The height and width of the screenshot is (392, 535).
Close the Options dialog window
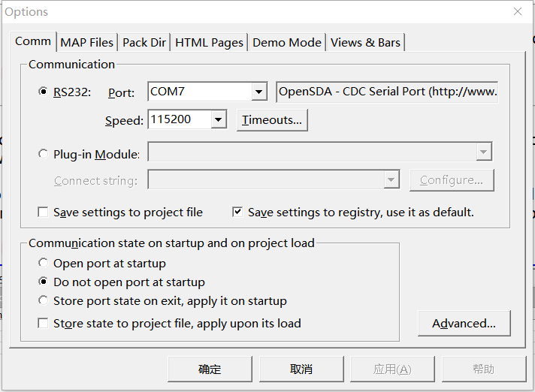point(518,12)
